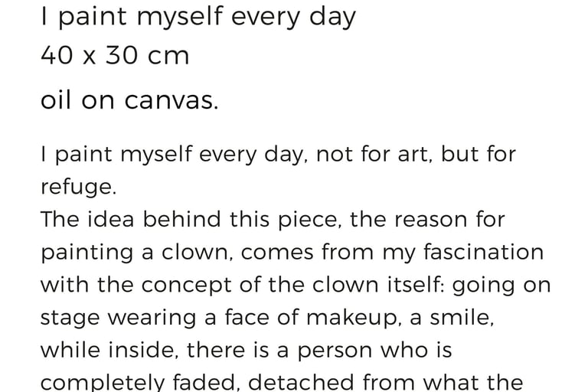
Task: Click the '40 x 30 cm' dimensions text
Action: pyautogui.click(x=115, y=56)
